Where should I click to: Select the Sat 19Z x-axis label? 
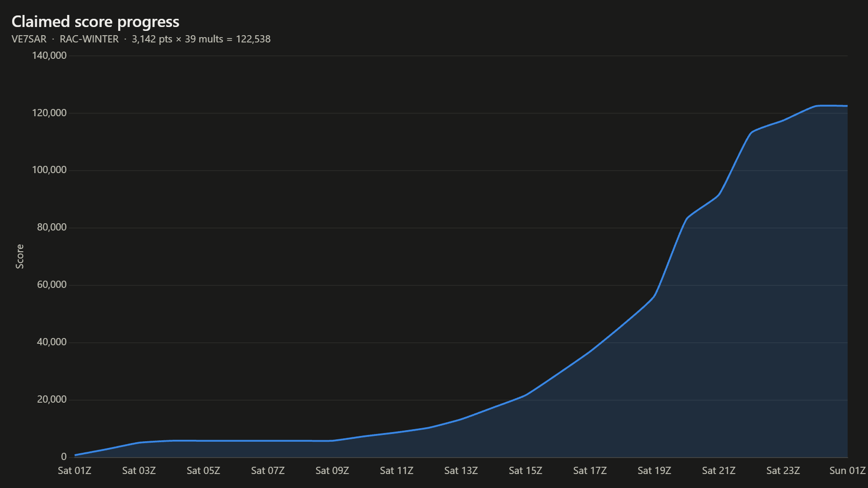tap(654, 471)
